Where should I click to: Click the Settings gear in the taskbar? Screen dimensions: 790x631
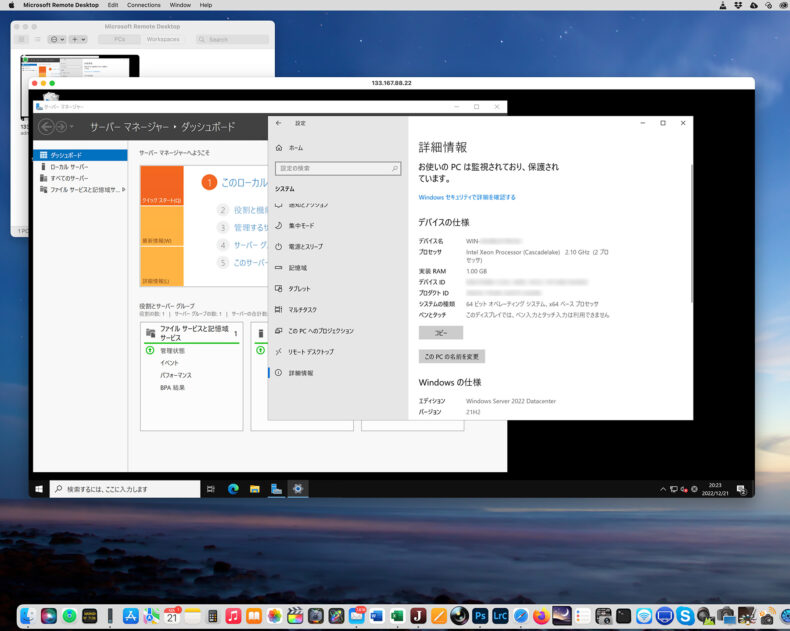click(298, 489)
